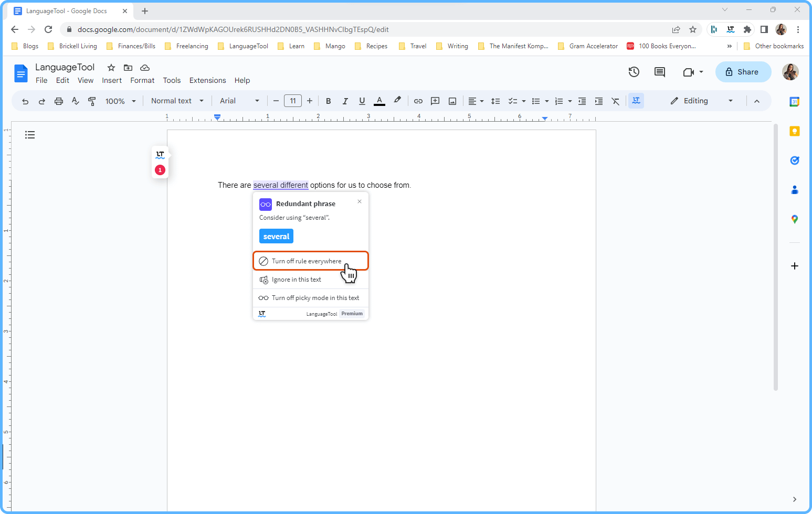The width and height of the screenshot is (812, 514).
Task: Open the Editing mode dropdown
Action: pos(702,101)
